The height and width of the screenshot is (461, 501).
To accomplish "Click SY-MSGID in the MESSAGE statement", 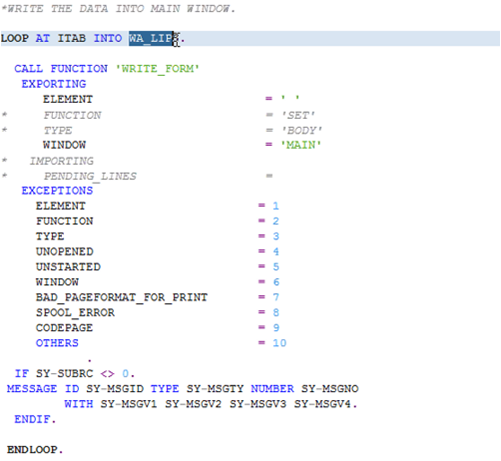I will point(115,389).
